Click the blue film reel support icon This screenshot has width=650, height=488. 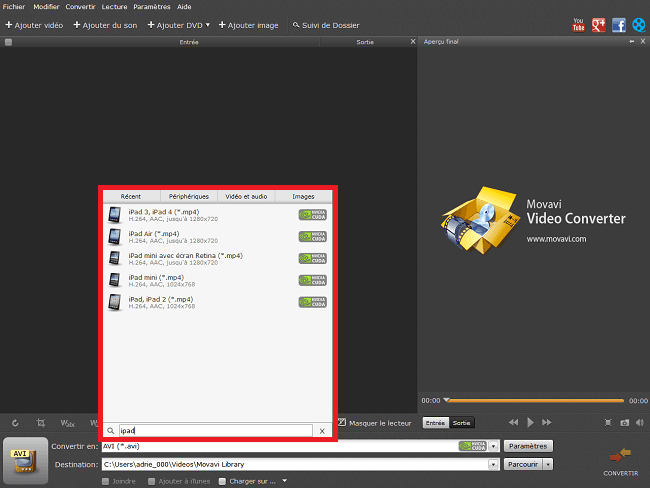639,25
